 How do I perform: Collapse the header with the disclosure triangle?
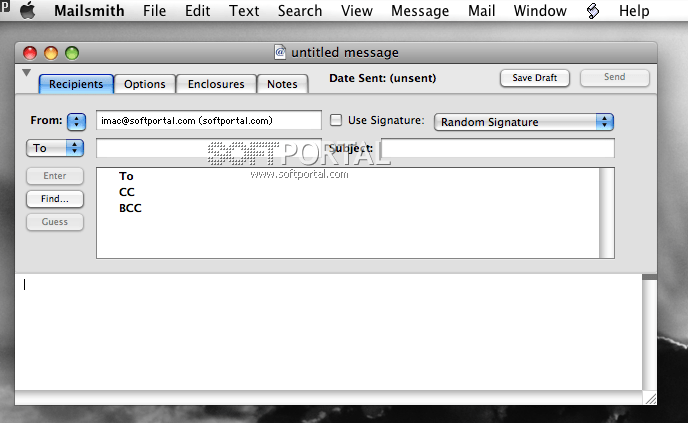click(26, 72)
